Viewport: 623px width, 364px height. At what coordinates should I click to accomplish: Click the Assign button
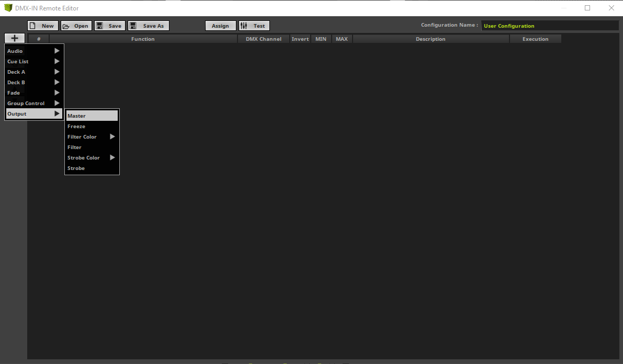[x=221, y=26]
